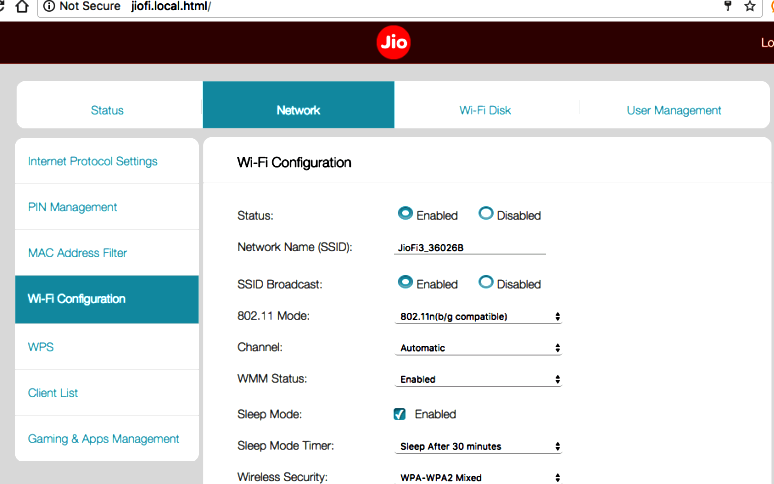Click the key icon in address bar

click(x=728, y=6)
